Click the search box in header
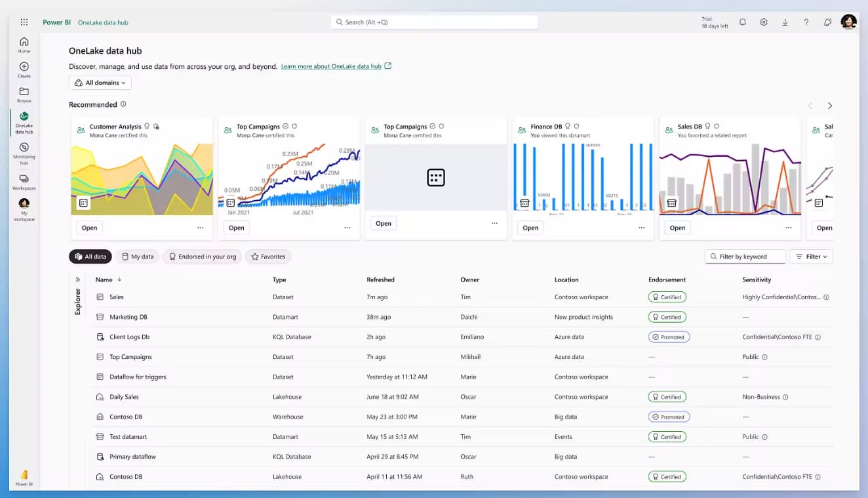 434,22
